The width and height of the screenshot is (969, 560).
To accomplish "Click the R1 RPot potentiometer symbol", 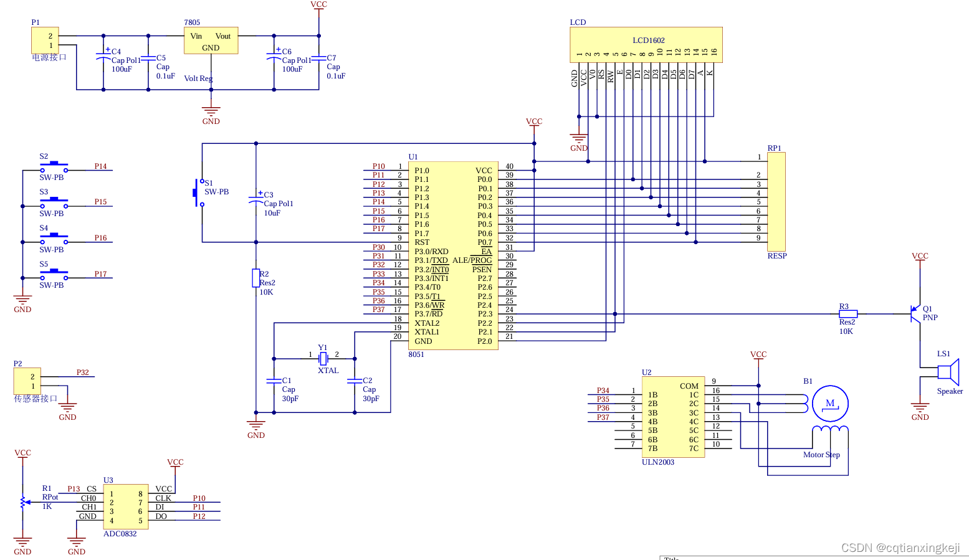I will coord(23,502).
